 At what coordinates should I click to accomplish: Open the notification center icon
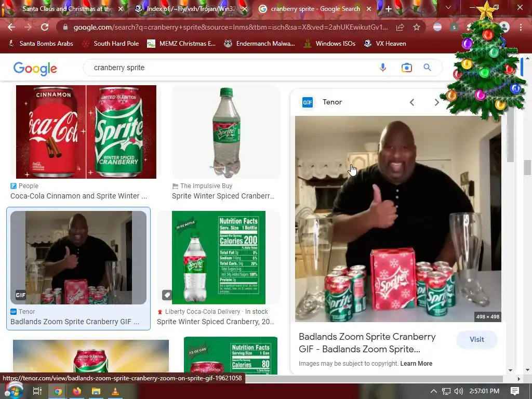tap(515, 391)
